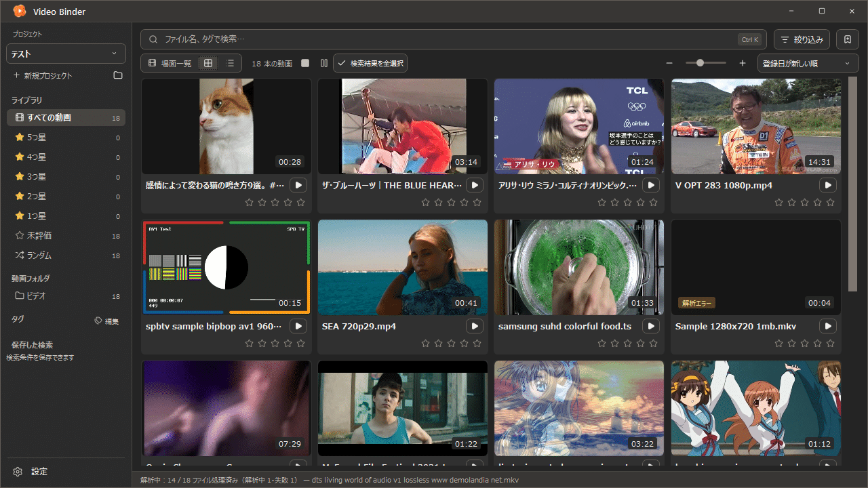Open the 絞り込み filter panel
868x488 pixels.
(x=802, y=39)
